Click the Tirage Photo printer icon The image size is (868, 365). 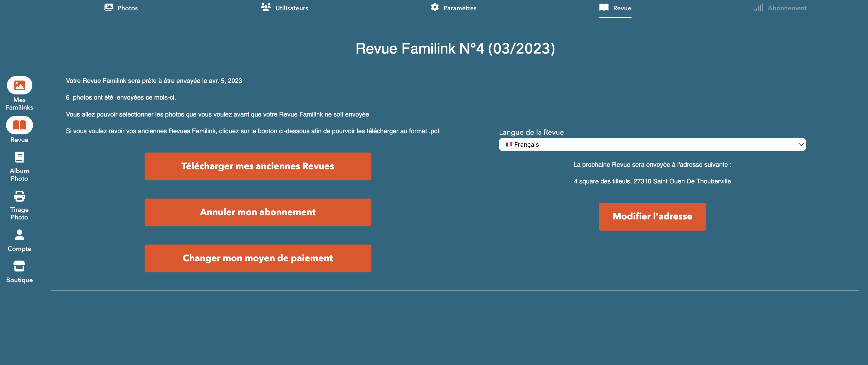[x=20, y=196]
